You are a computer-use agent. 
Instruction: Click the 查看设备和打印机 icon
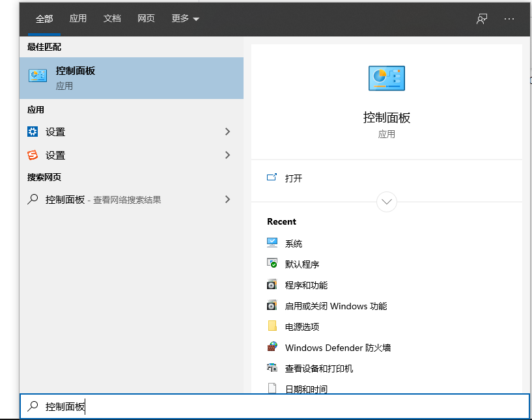click(x=272, y=368)
